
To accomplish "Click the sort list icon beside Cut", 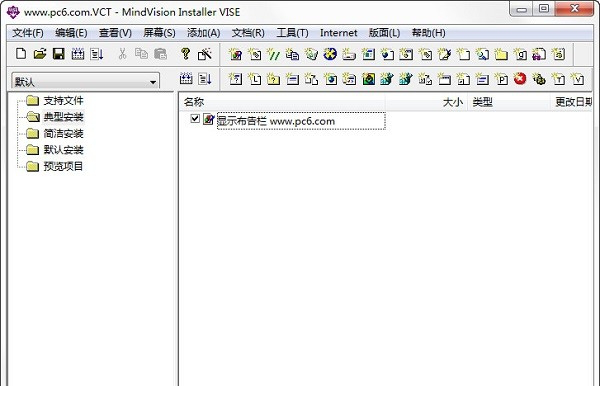I will [x=96, y=54].
